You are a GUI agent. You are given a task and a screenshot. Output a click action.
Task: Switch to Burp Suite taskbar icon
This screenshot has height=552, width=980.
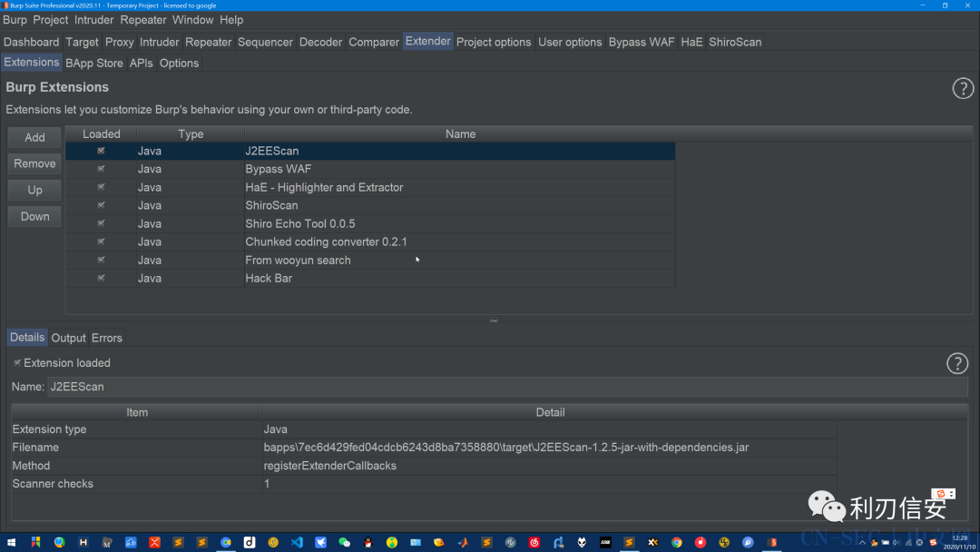[772, 542]
